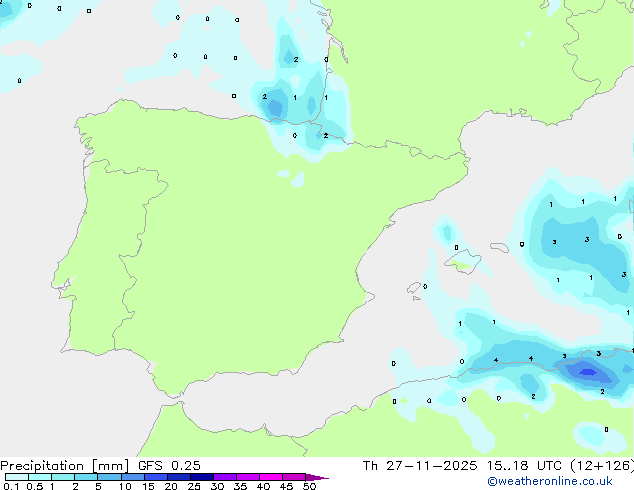Click legend label '45'
634x490 pixels.
286,486
